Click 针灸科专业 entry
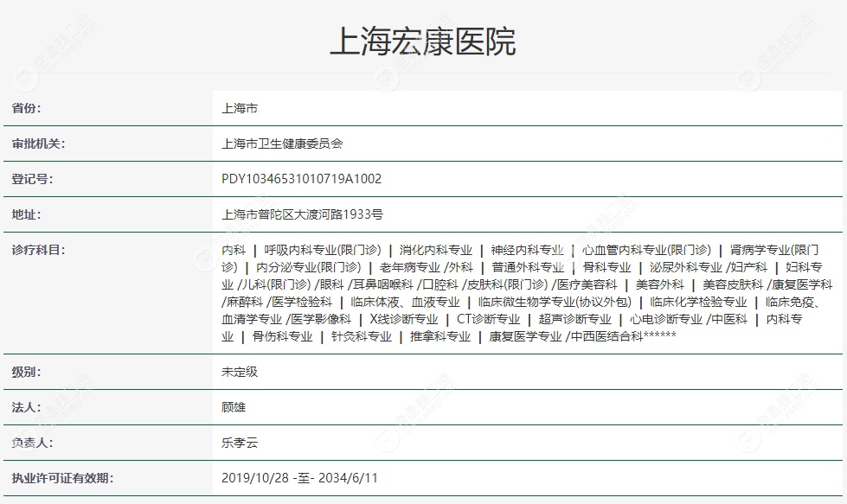The width and height of the screenshot is (847, 504). [362, 336]
